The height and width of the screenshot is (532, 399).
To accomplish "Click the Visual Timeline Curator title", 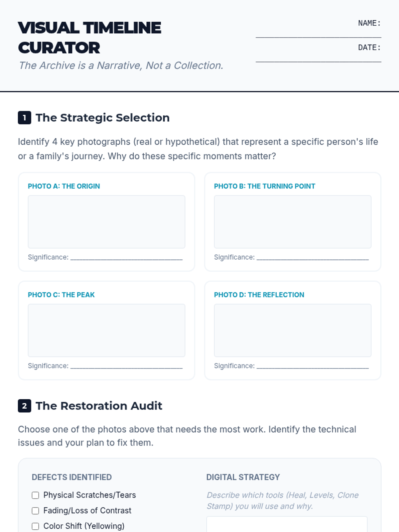I will (x=89, y=38).
